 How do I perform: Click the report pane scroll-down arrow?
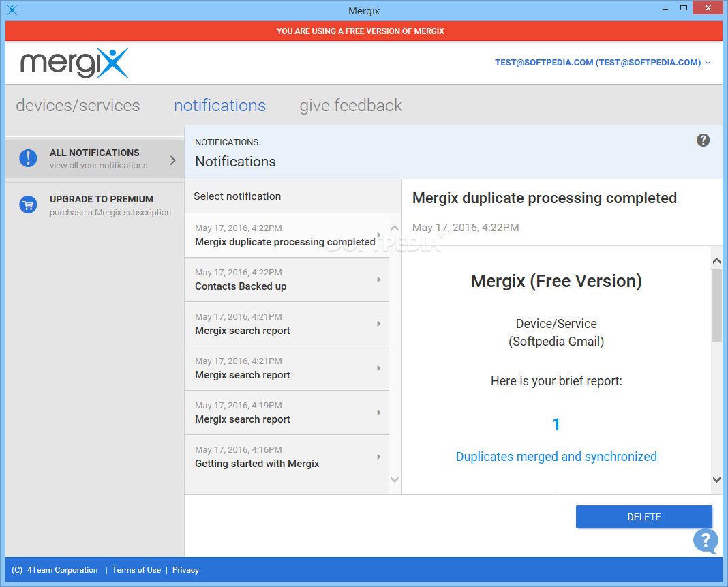pos(716,479)
